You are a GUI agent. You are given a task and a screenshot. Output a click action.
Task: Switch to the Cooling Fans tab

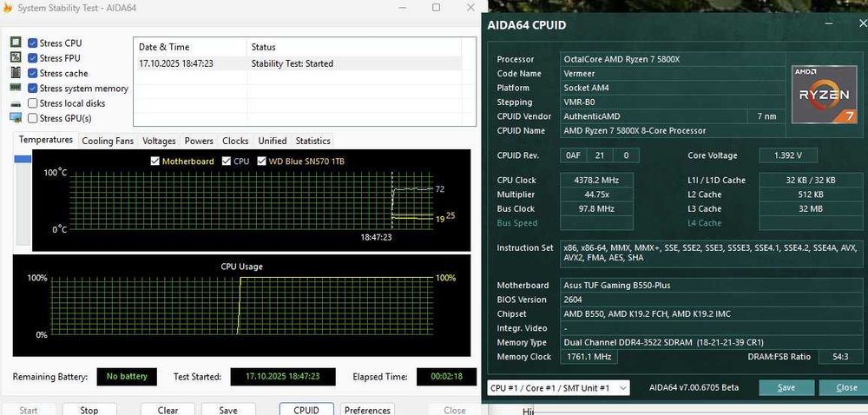click(x=108, y=141)
